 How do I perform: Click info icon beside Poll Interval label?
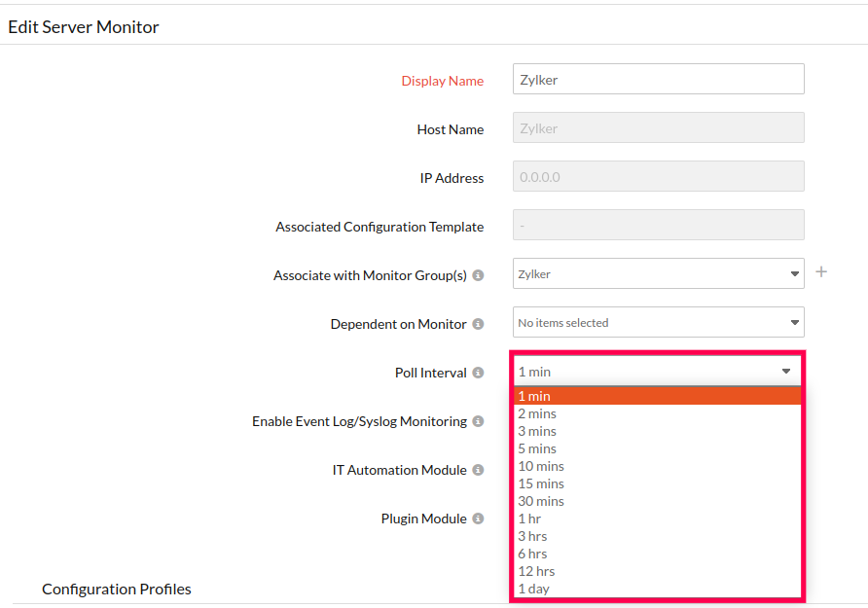tap(479, 373)
